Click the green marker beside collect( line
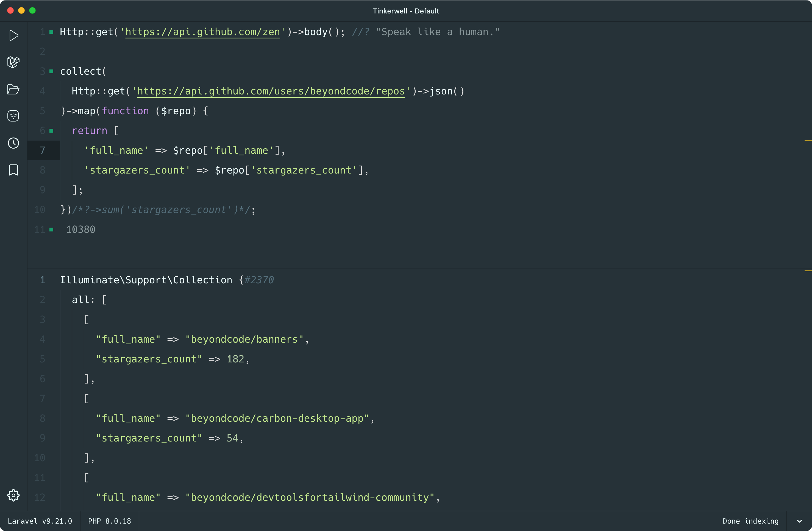812x531 pixels. tap(52, 72)
